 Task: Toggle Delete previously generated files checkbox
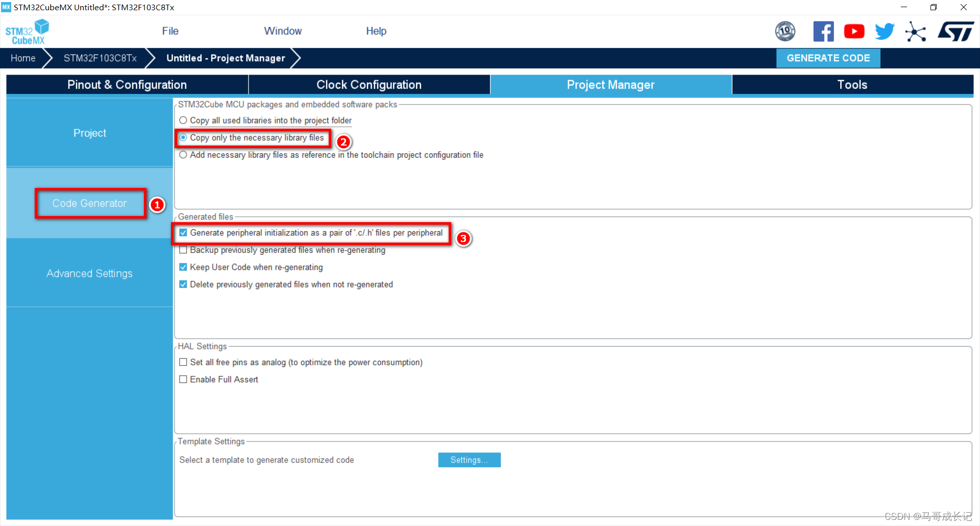(183, 284)
